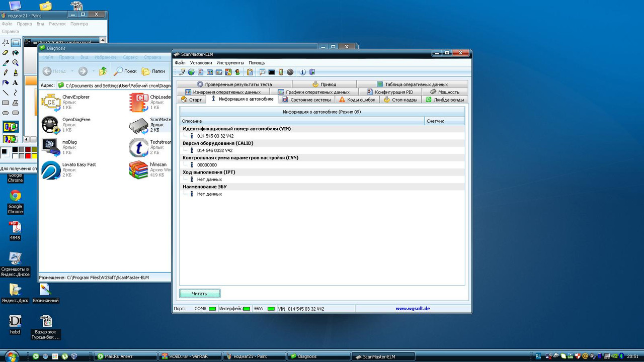This screenshot has width=644, height=362.
Task: Select the Eraser tool in Paint
Action: [6, 53]
